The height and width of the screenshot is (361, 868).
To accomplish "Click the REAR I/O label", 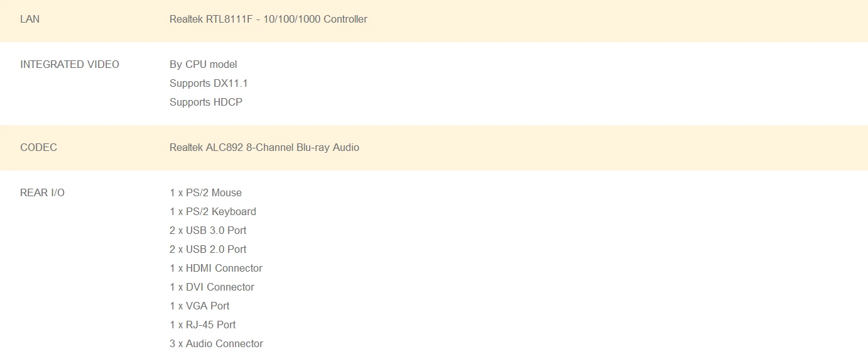I will point(42,192).
